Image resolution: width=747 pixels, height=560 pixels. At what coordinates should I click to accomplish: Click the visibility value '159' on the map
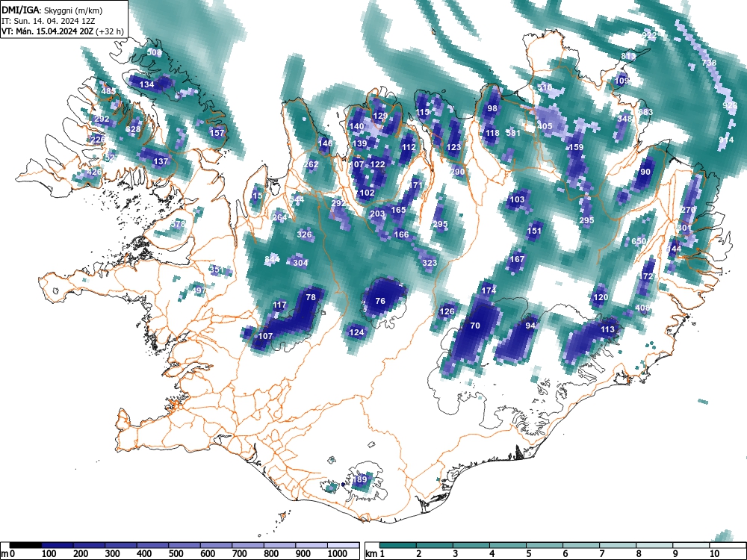[576, 147]
